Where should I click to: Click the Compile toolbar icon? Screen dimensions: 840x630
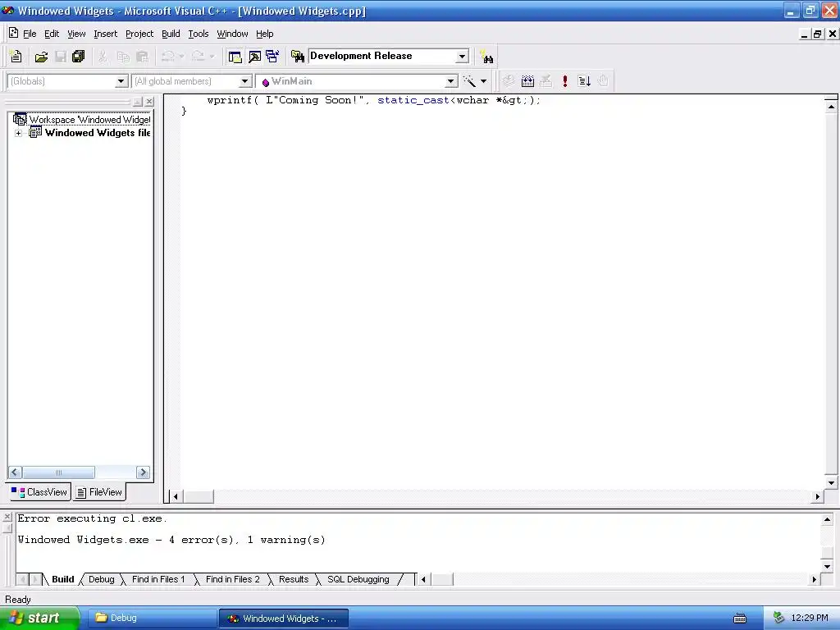(509, 81)
